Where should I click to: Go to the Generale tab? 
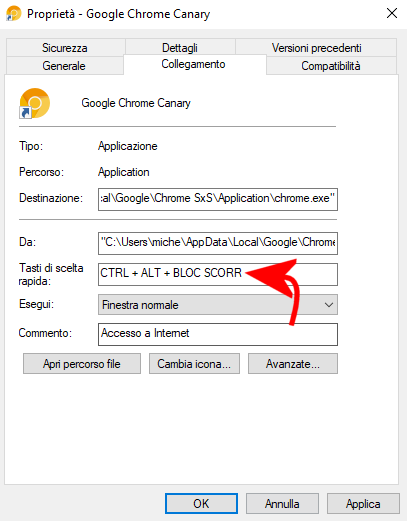64,66
